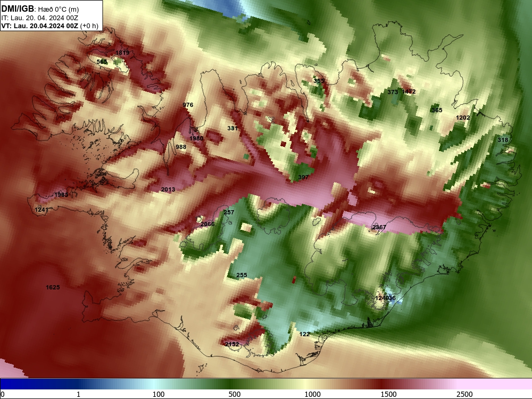This screenshot has width=532, height=399.
Task: Select the 355 value in the north
Action: tap(319, 81)
